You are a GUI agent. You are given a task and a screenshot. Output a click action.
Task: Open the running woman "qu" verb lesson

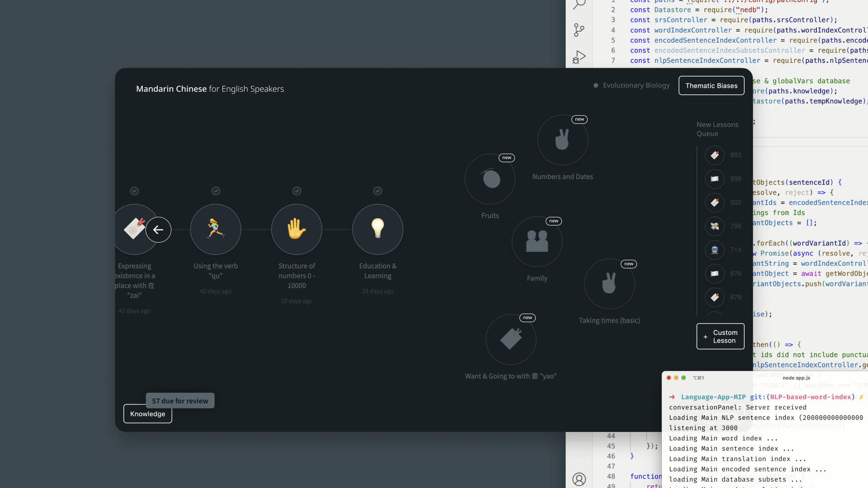point(216,230)
